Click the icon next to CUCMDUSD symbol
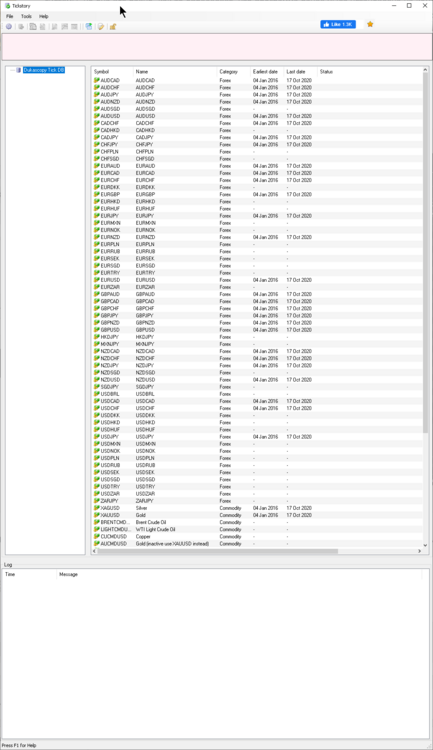Viewport: 433px width, 750px height. click(97, 537)
